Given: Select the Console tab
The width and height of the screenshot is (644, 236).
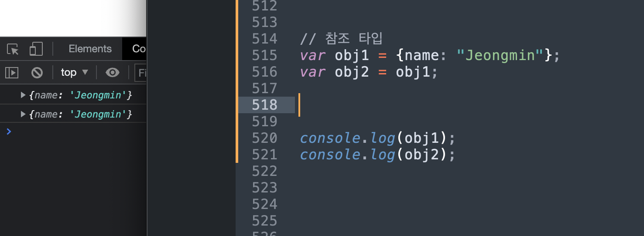Looking at the screenshot, I should click(139, 49).
